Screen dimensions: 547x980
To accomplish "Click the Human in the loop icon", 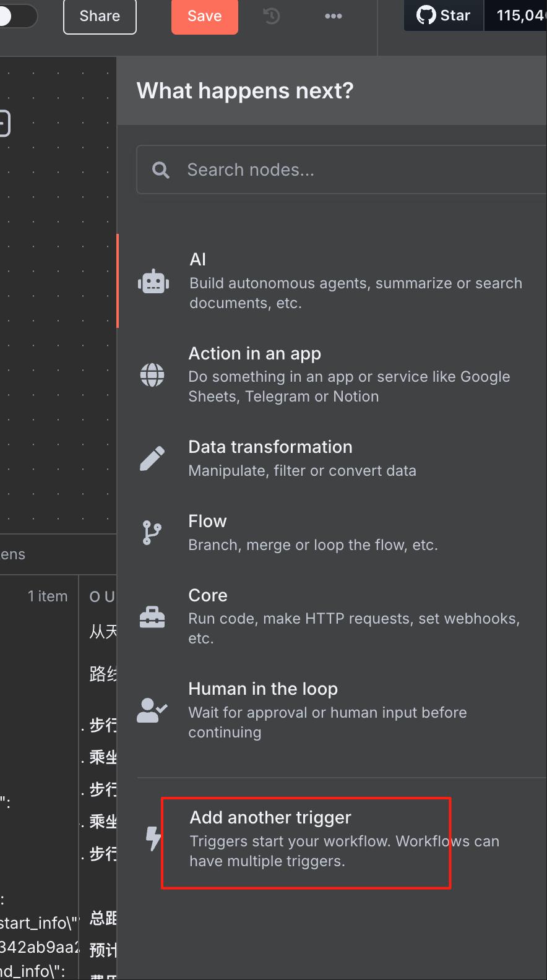I will click(152, 710).
